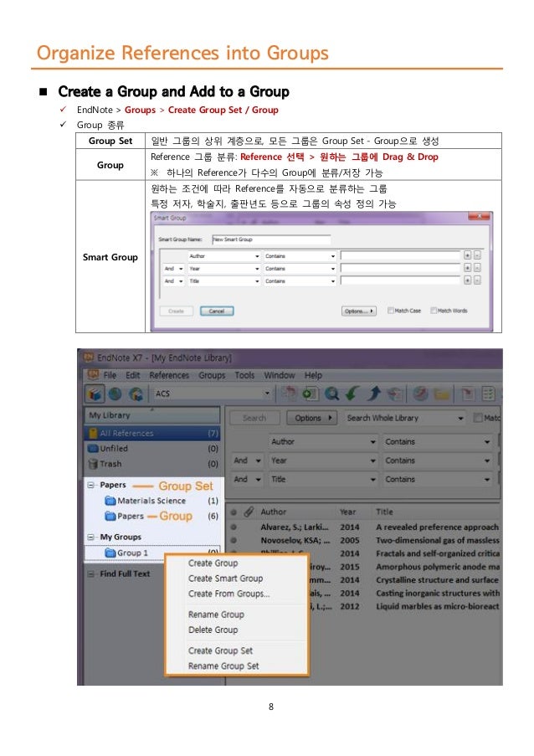Click the Find Full Text toolbar icon
The width and height of the screenshot is (534, 756).
point(395,394)
